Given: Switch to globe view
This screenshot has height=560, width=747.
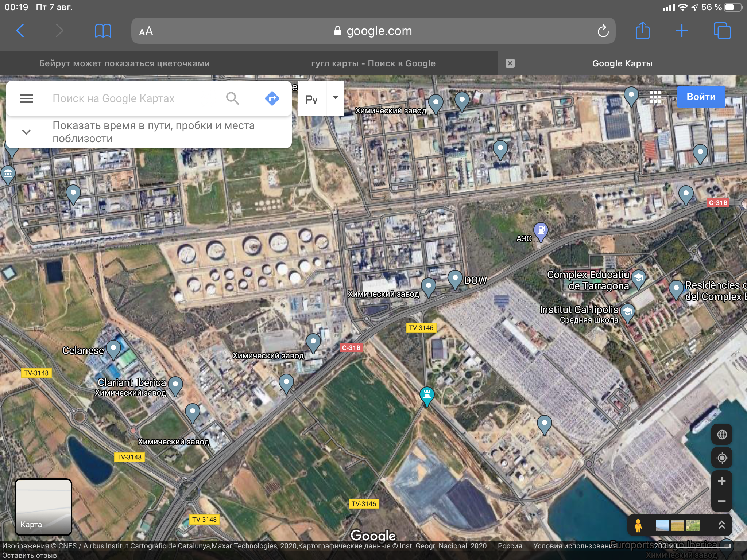Looking at the screenshot, I should [x=721, y=435].
